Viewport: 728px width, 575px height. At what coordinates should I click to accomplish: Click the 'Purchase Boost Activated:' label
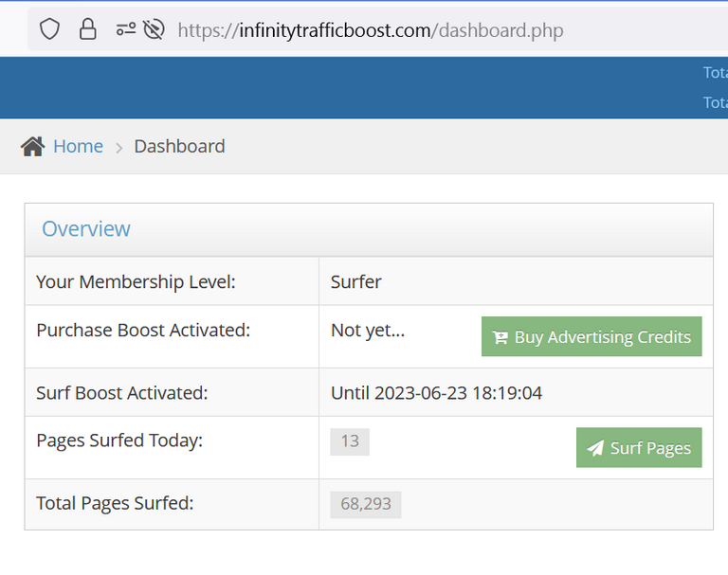click(143, 331)
